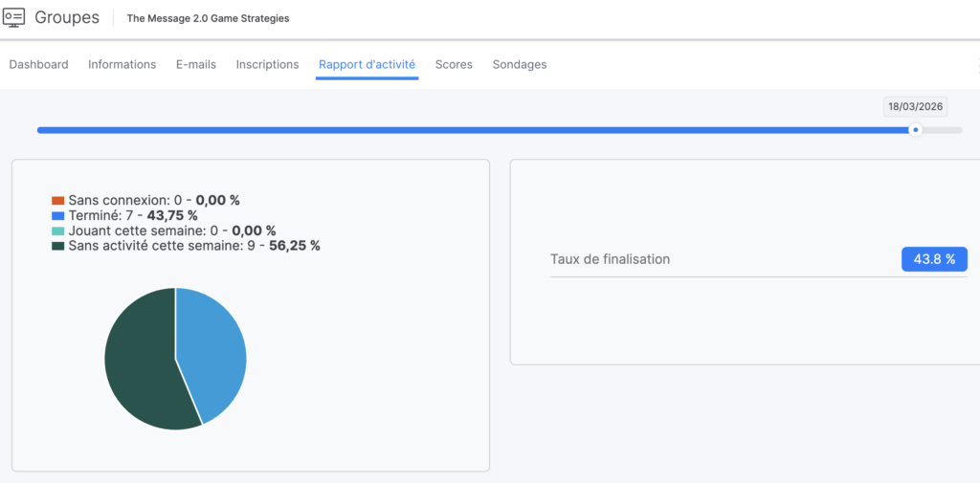Toggle the blue Terminé legend swatch
The height and width of the screenshot is (483, 980).
click(58, 216)
